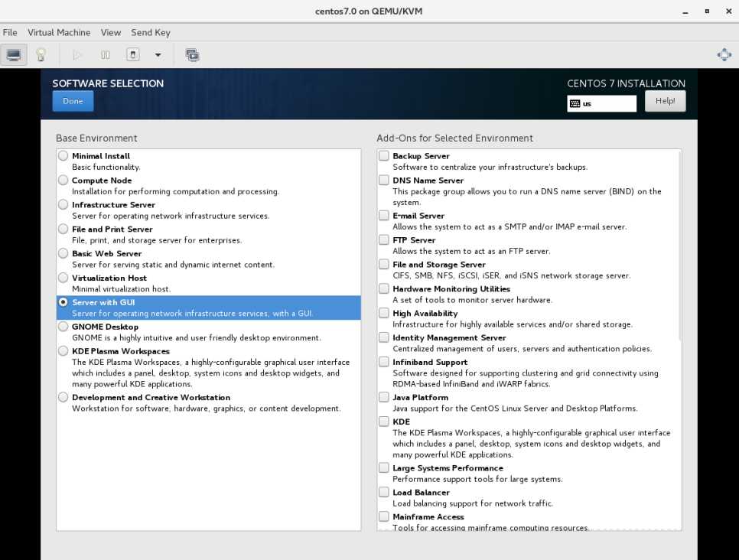Enable the Backup Server add-on
739x560 pixels.
(384, 155)
